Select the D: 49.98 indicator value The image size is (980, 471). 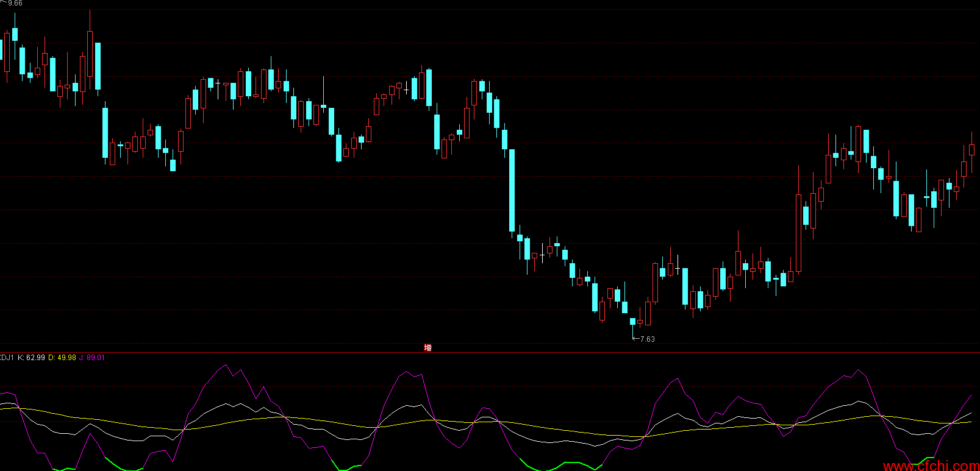(x=62, y=358)
